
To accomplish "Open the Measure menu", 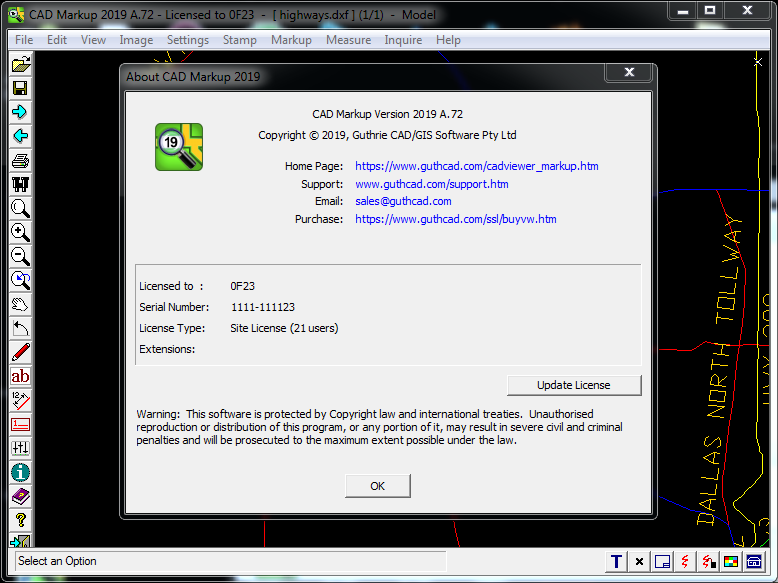I will pyautogui.click(x=348, y=40).
